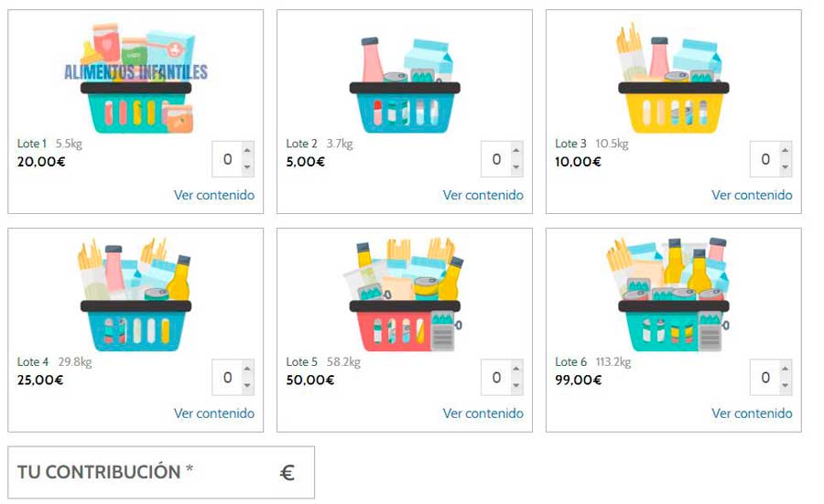The width and height of the screenshot is (824, 504).
Task: Click the Lote 6 teal basket image
Action: tap(673, 296)
